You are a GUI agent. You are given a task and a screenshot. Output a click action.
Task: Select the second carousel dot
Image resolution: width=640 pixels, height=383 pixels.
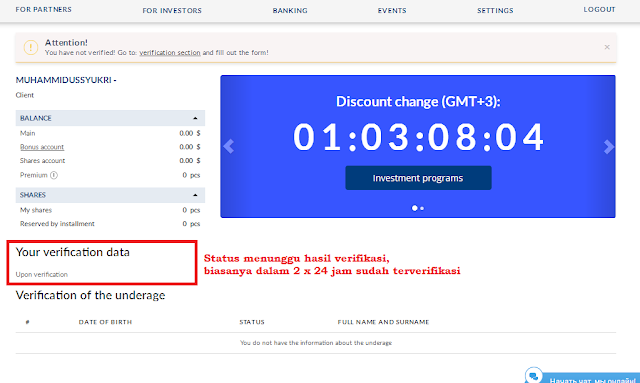[x=422, y=208]
